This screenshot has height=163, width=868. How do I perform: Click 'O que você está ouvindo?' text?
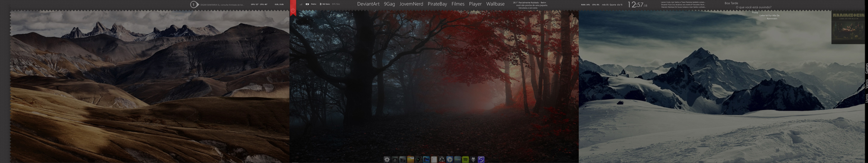754,7
